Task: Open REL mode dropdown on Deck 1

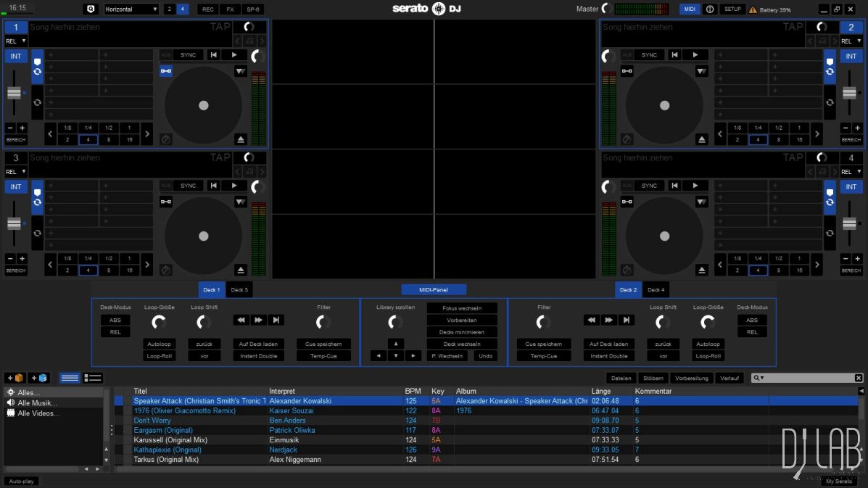Action: coord(16,41)
